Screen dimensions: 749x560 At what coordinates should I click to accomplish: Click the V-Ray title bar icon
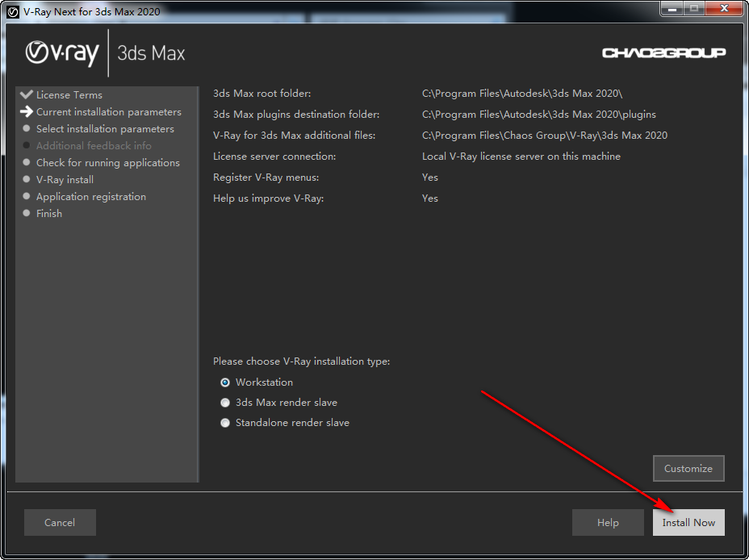(x=13, y=11)
